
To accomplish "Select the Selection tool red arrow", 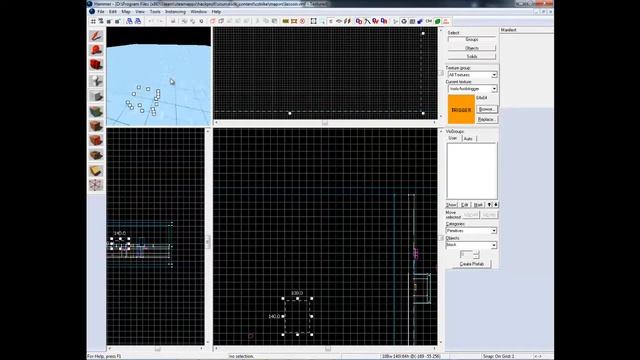I will pos(96,36).
